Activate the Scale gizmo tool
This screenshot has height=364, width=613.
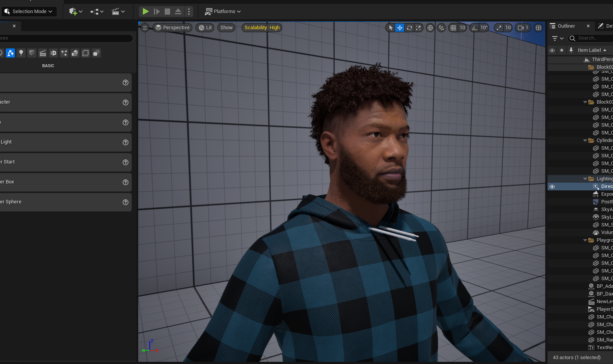click(418, 28)
